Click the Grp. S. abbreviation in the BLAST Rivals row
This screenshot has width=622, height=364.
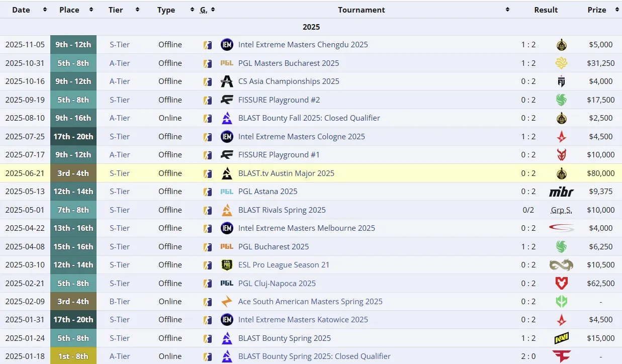tap(562, 210)
